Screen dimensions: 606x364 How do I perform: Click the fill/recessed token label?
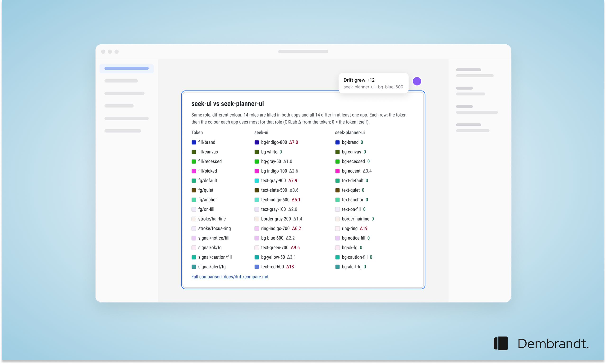coord(210,161)
